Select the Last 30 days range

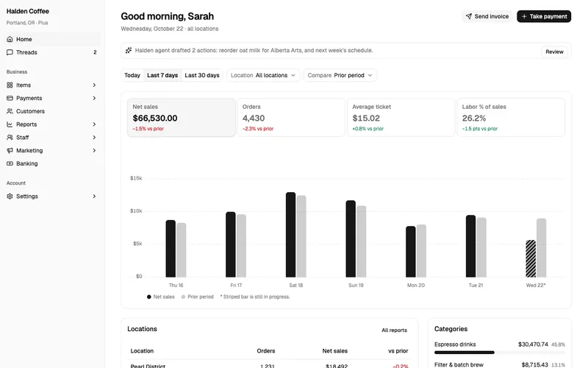pyautogui.click(x=201, y=75)
